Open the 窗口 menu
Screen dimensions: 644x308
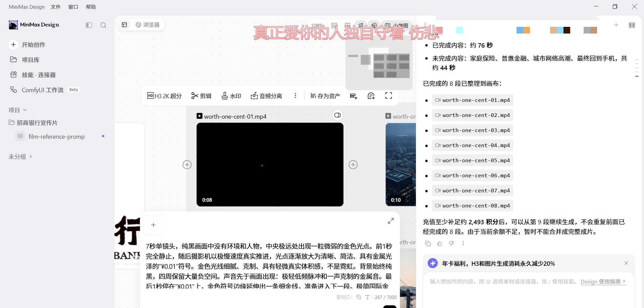click(73, 7)
